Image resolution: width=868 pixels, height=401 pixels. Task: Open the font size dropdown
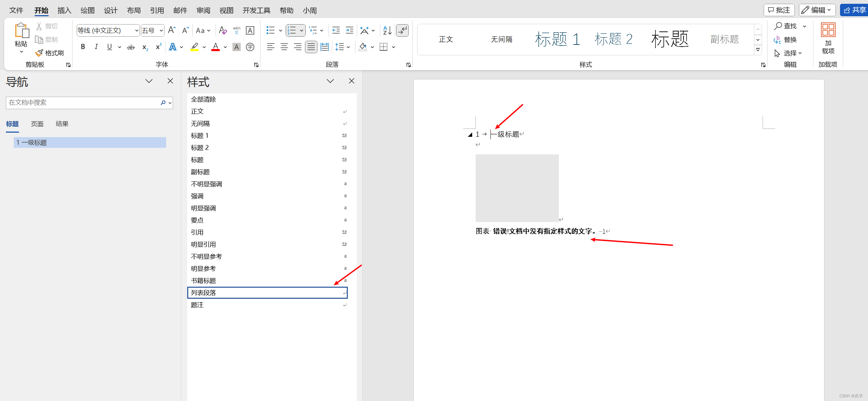click(x=161, y=30)
